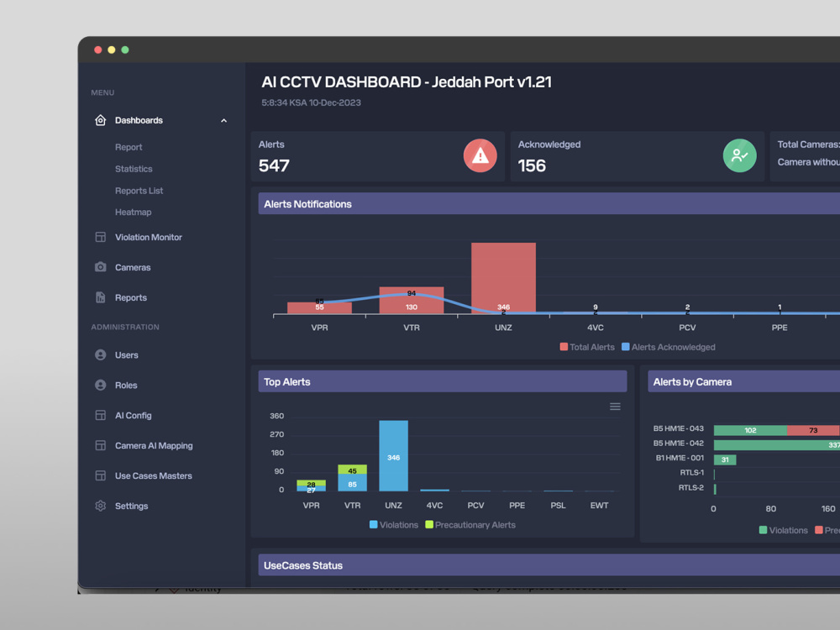
Task: Click the Dashboards home icon
Action: [x=100, y=120]
